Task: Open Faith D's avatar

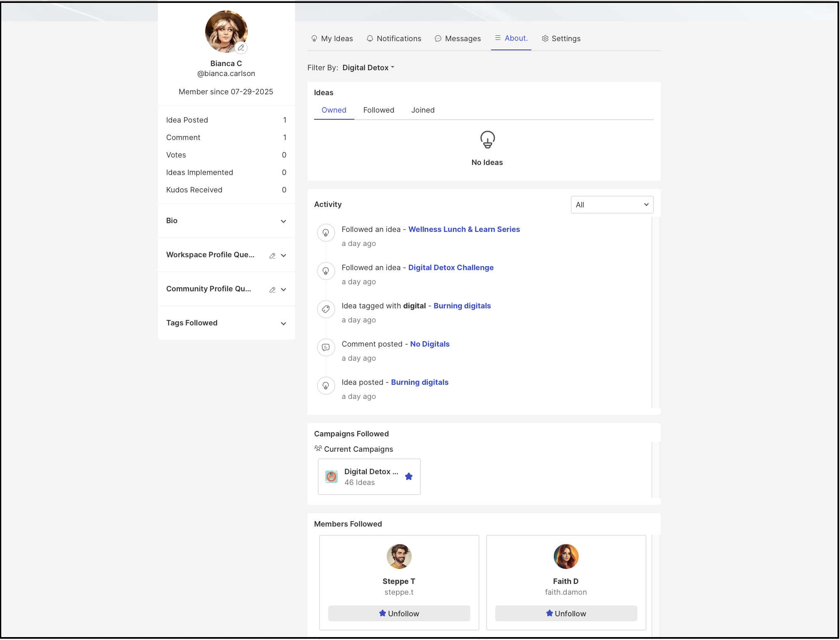Action: pyautogui.click(x=566, y=556)
